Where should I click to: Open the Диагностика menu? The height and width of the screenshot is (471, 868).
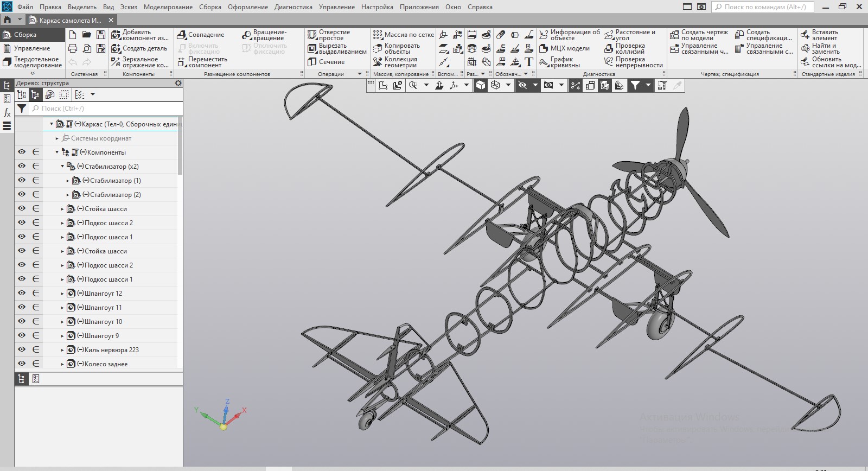[293, 7]
